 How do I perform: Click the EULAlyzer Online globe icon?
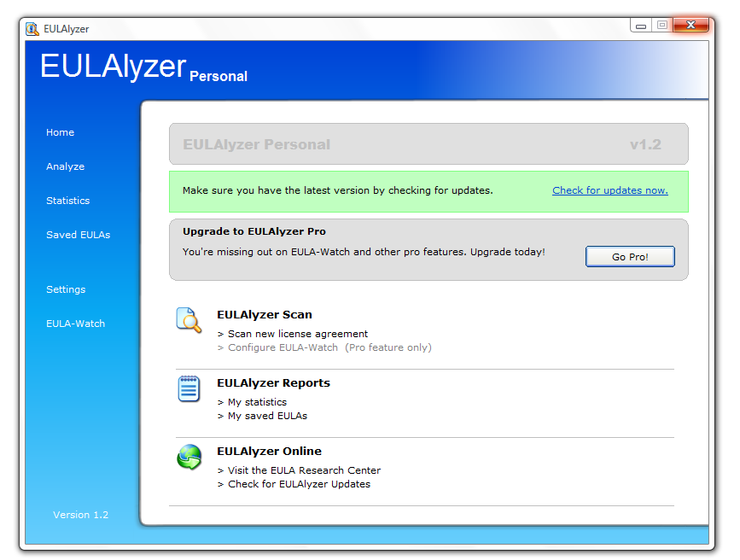(x=189, y=457)
